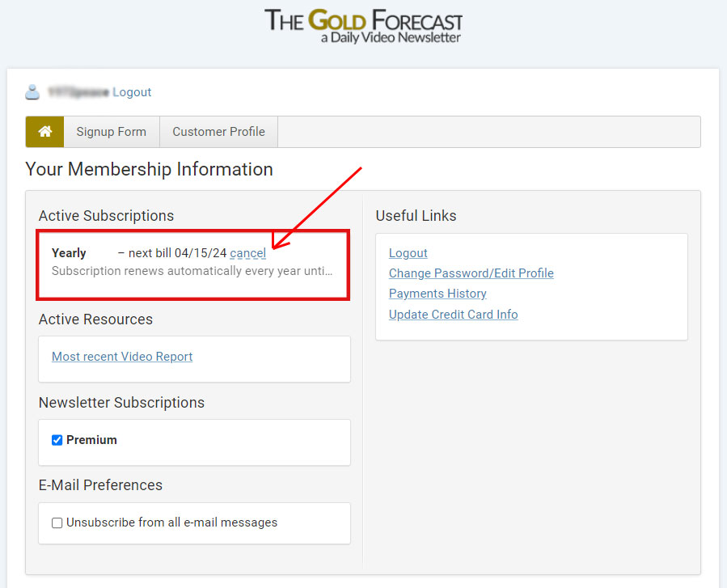Switch to the Customer Profile tab

[x=218, y=132]
